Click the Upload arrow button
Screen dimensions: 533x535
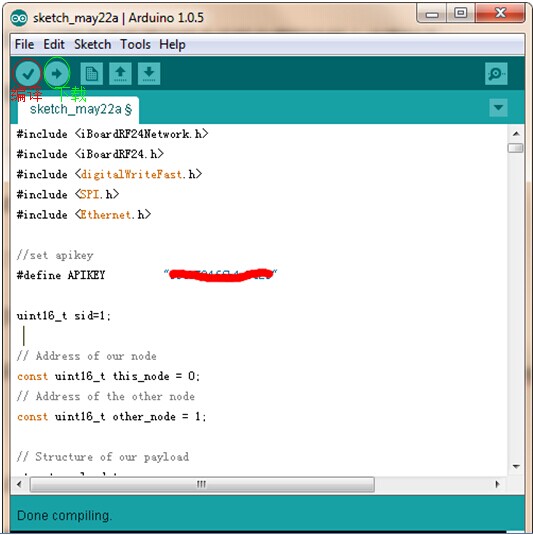(x=57, y=73)
